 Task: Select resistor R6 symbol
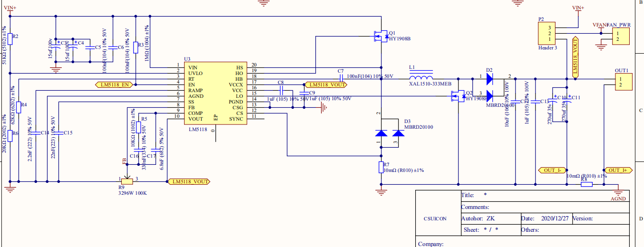click(10, 136)
